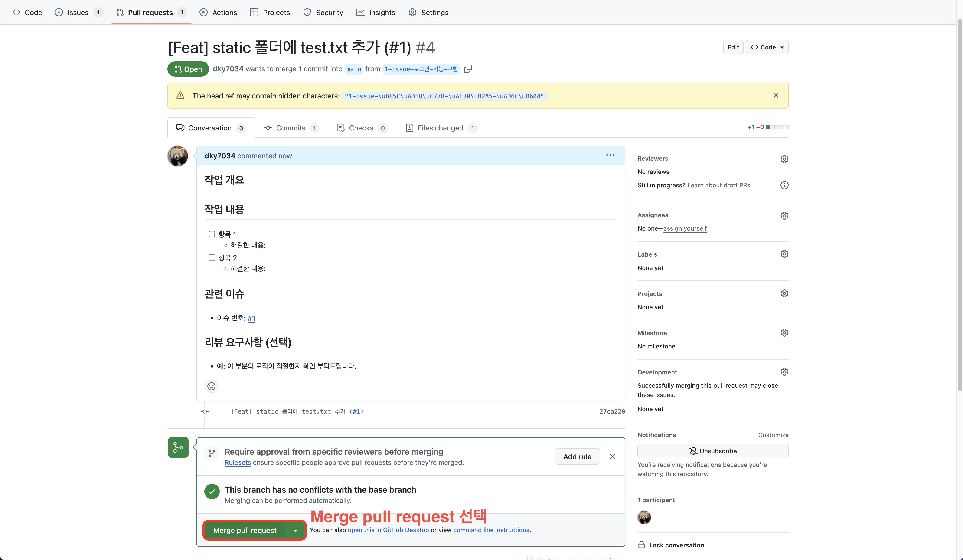Check the 항목 1 checkbox
Viewport: 963px width, 560px height.
pos(212,234)
